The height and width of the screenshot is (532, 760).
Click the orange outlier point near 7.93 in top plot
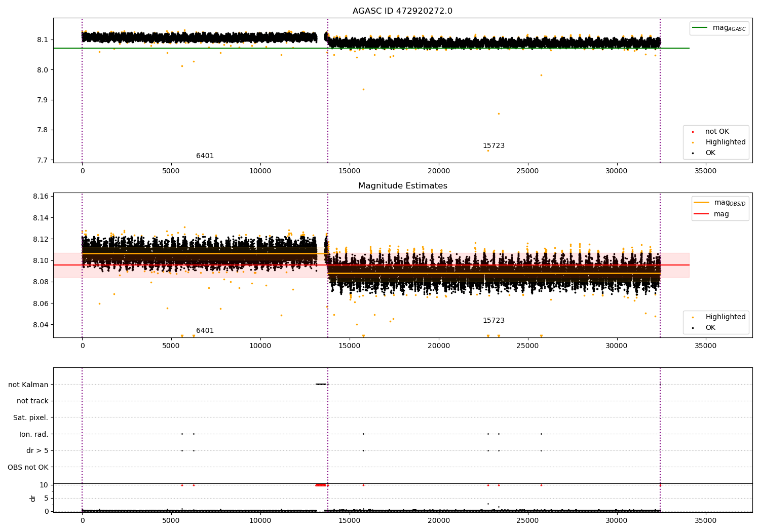coord(363,89)
